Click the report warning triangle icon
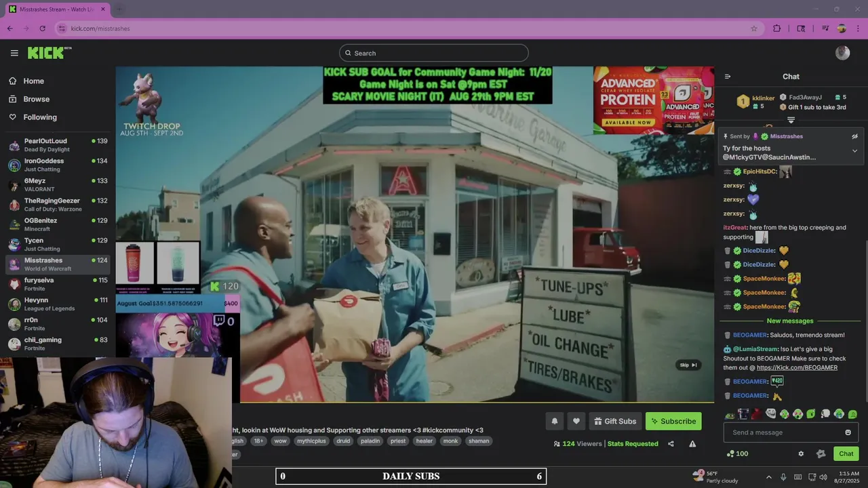 click(x=692, y=444)
